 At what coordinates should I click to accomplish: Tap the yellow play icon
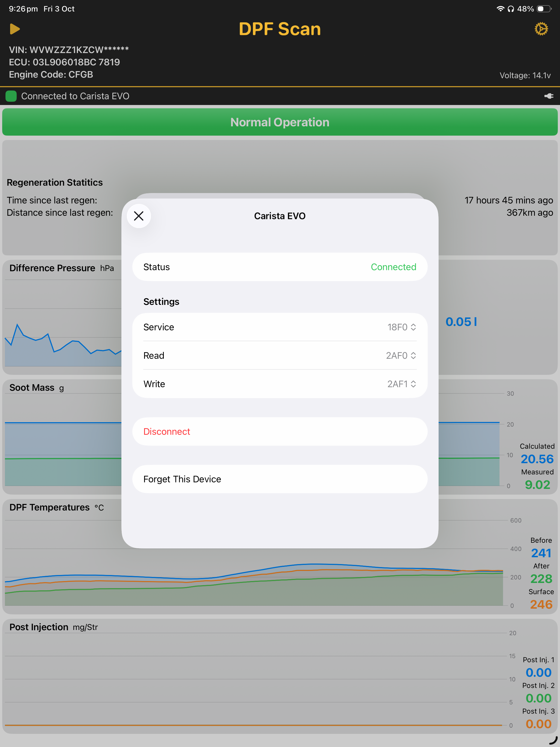(x=15, y=29)
